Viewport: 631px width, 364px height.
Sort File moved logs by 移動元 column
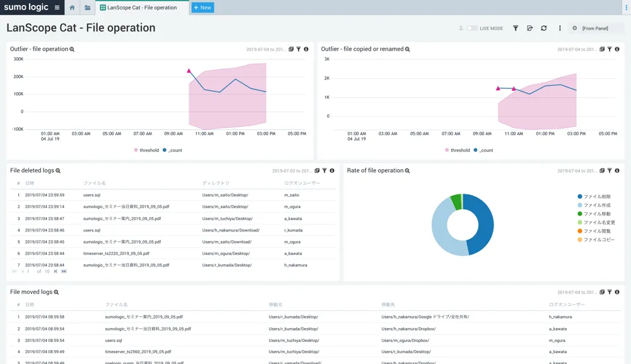[x=276, y=305]
